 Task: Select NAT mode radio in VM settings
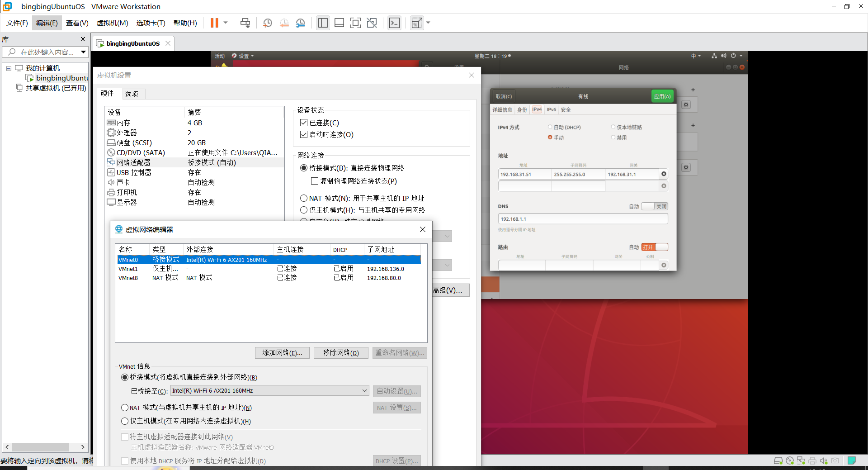tap(304, 198)
